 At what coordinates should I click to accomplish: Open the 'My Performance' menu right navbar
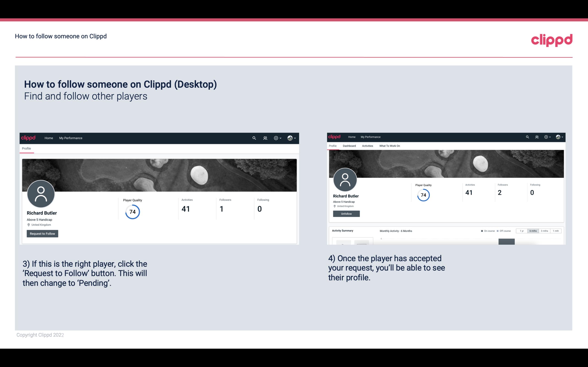click(x=370, y=137)
